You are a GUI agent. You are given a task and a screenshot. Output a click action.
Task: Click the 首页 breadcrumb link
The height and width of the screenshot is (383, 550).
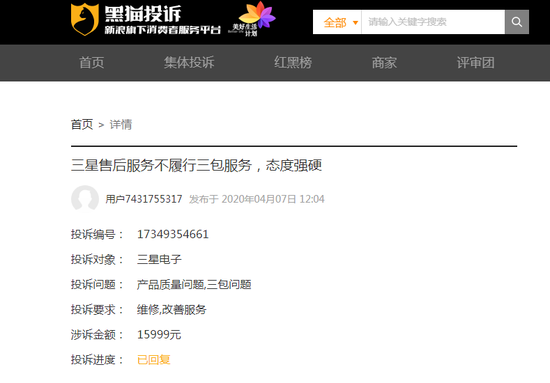[82, 125]
